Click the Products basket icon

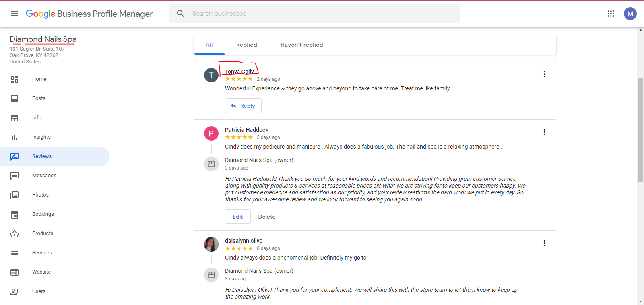click(x=14, y=233)
